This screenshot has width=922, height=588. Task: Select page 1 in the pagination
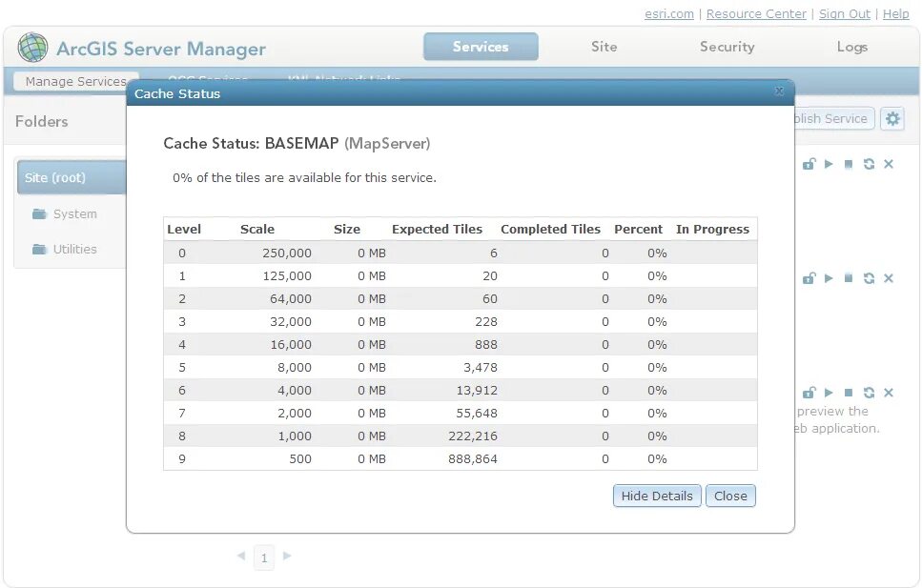coord(264,558)
